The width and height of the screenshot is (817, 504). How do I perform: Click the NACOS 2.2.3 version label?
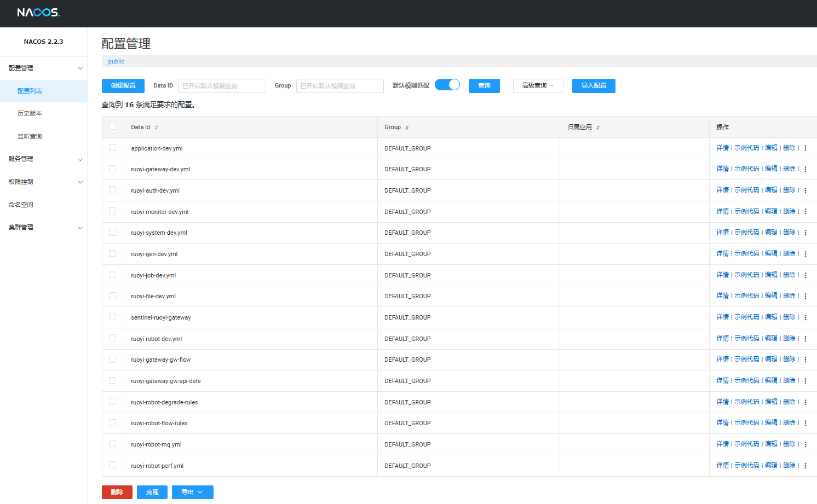(43, 42)
